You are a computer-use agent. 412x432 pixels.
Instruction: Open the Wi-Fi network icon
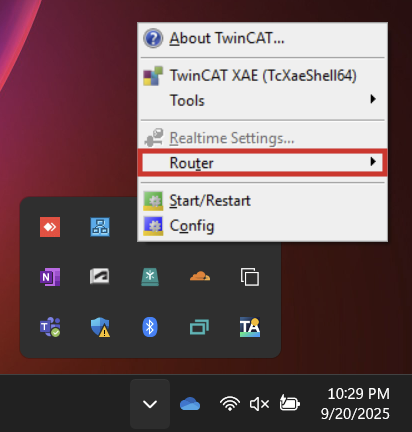click(x=230, y=404)
